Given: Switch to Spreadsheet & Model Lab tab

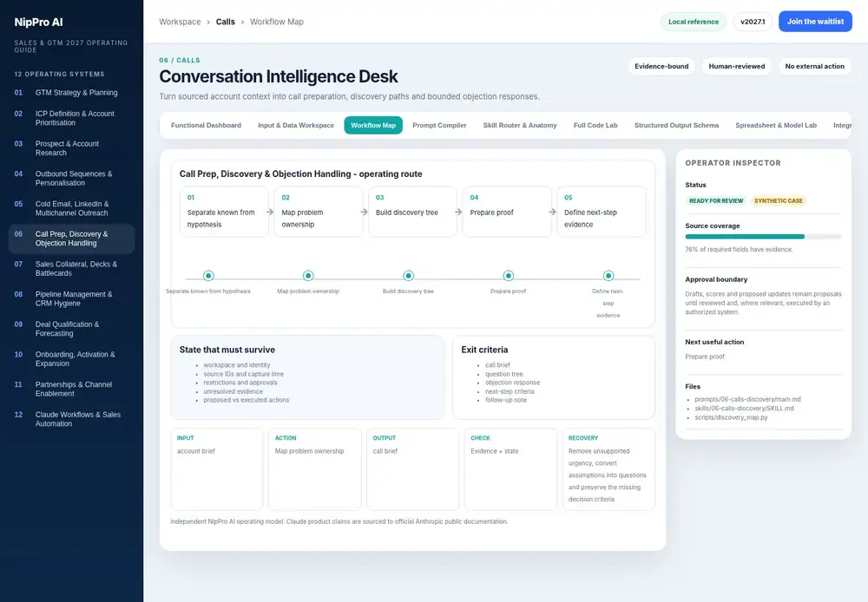Looking at the screenshot, I should [x=776, y=126].
